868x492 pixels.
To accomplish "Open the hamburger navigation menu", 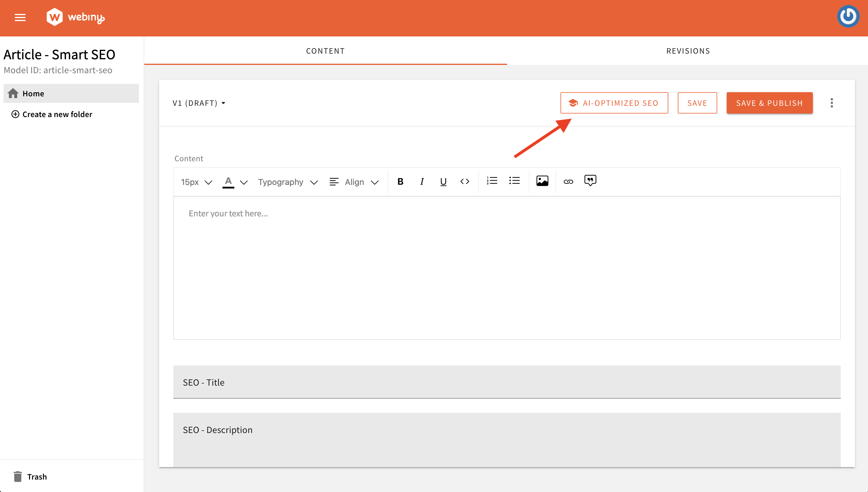I will point(20,17).
